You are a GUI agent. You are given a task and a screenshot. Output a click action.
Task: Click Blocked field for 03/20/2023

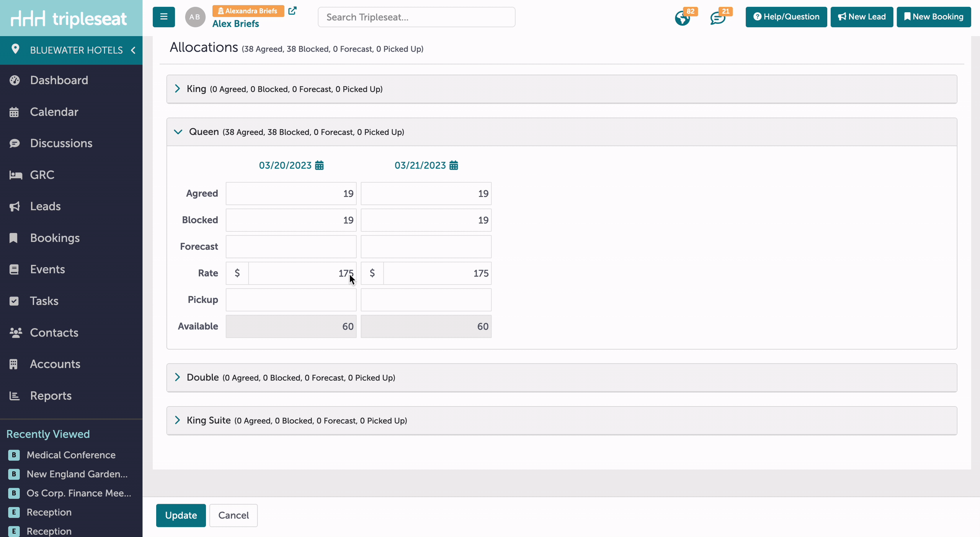291,220
